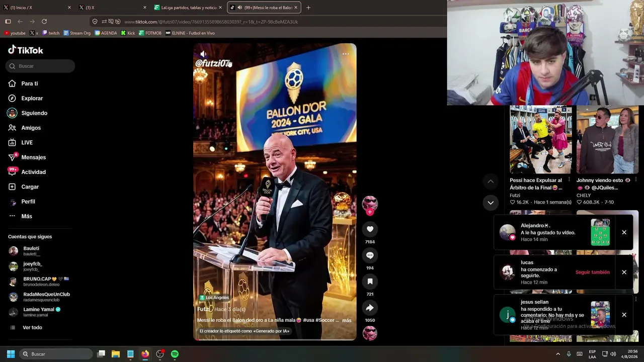The height and width of the screenshot is (362, 644).
Task: Switch to the Inicio / X tab
Action: click(x=37, y=8)
